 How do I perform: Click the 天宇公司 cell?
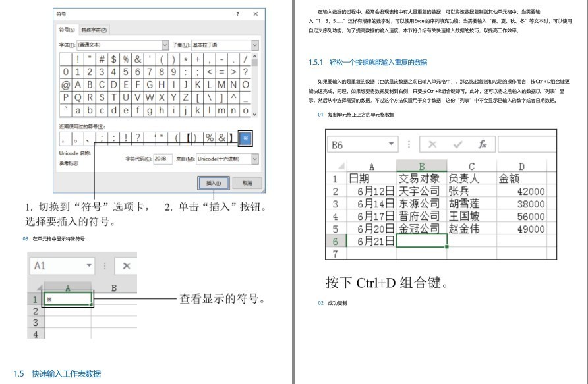pos(421,191)
